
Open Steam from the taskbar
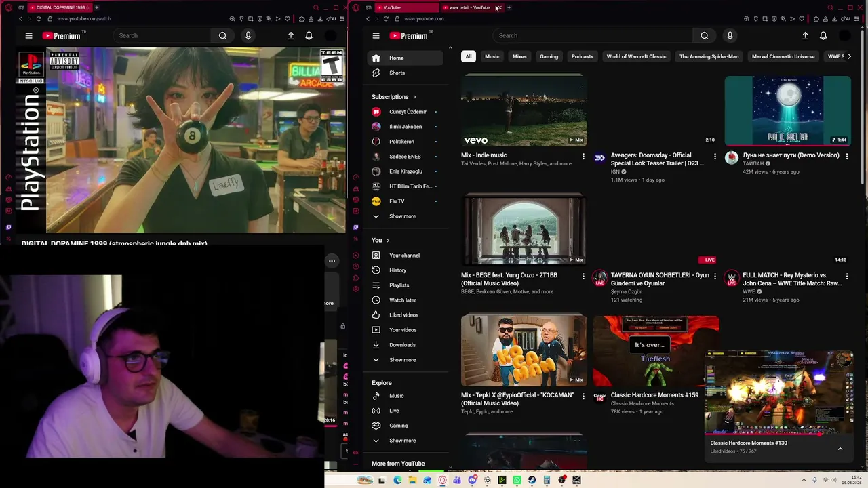pyautogui.click(x=532, y=481)
